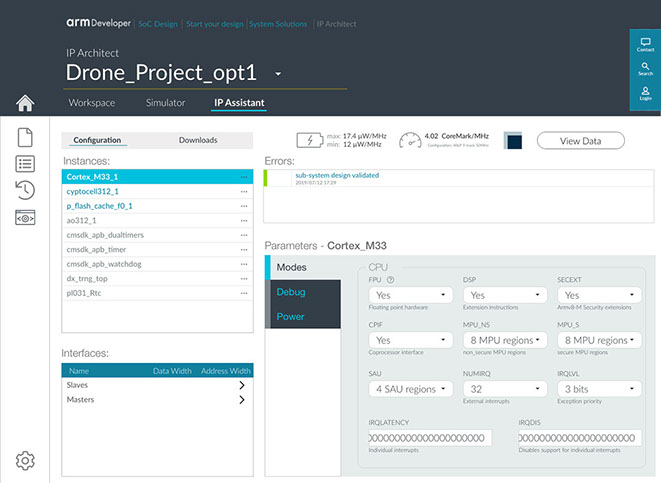Open the new document icon in sidebar
The width and height of the screenshot is (661, 483).
click(26, 138)
